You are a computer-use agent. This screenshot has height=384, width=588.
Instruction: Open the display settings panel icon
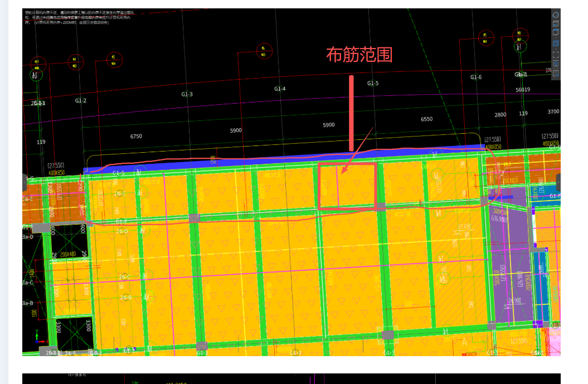point(556,73)
